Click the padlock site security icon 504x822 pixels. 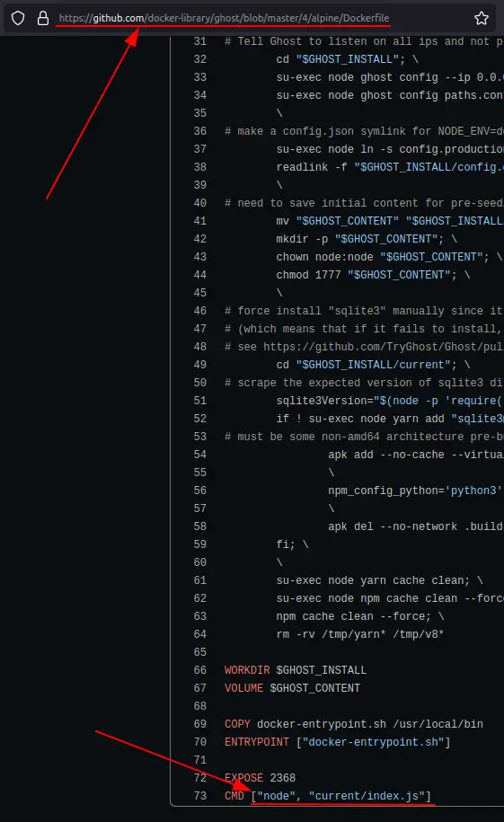tap(43, 18)
